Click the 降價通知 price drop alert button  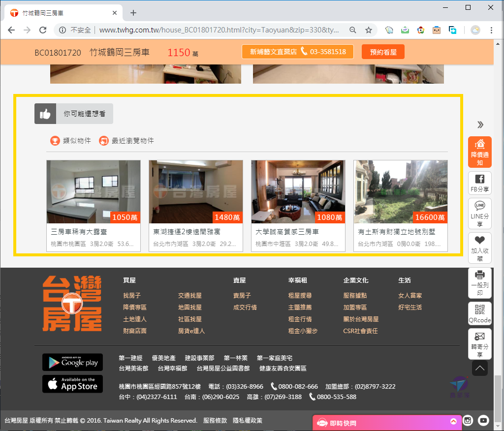(480, 152)
